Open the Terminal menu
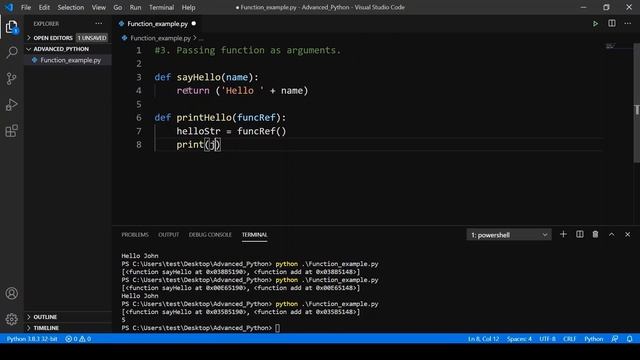 point(161,7)
